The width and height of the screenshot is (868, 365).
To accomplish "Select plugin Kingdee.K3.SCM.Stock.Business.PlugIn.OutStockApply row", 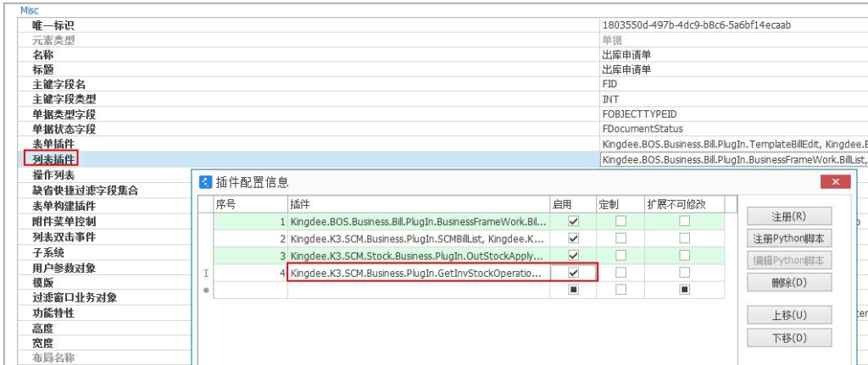I will pyautogui.click(x=419, y=256).
